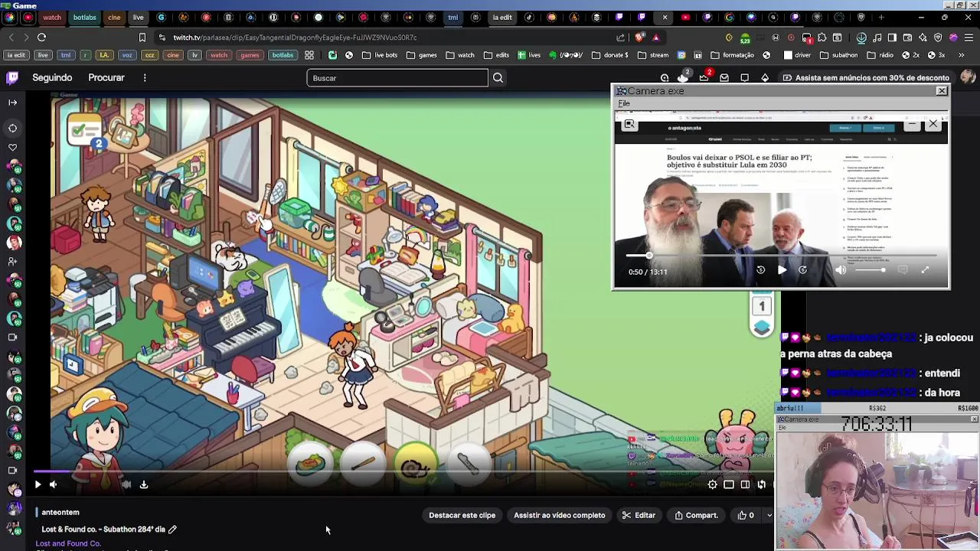
Task: Open the bookmark apps grid icon
Action: (x=309, y=55)
